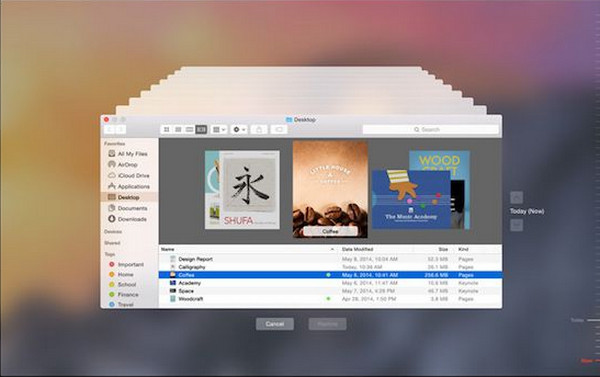The image size is (600, 377).
Task: Select the green Finance tag
Action: click(x=129, y=294)
